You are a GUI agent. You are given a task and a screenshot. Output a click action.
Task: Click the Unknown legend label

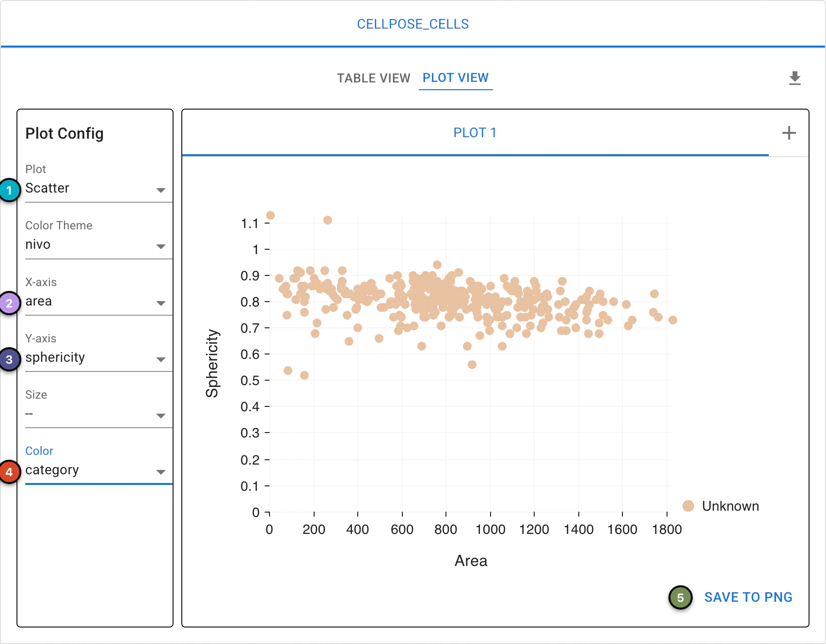(x=731, y=506)
